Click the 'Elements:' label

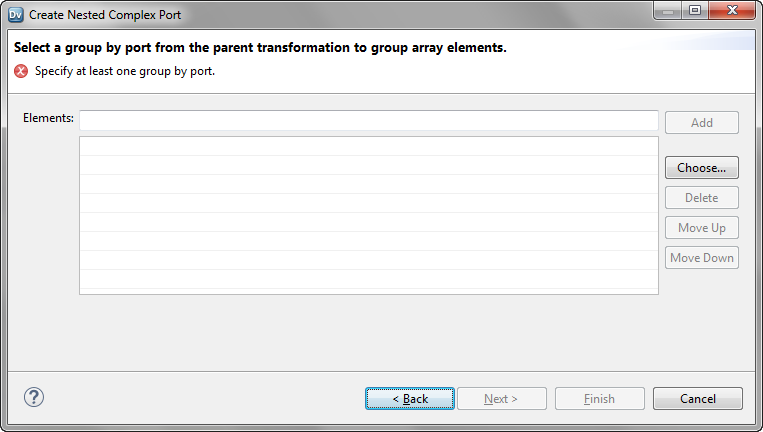pyautogui.click(x=48, y=118)
